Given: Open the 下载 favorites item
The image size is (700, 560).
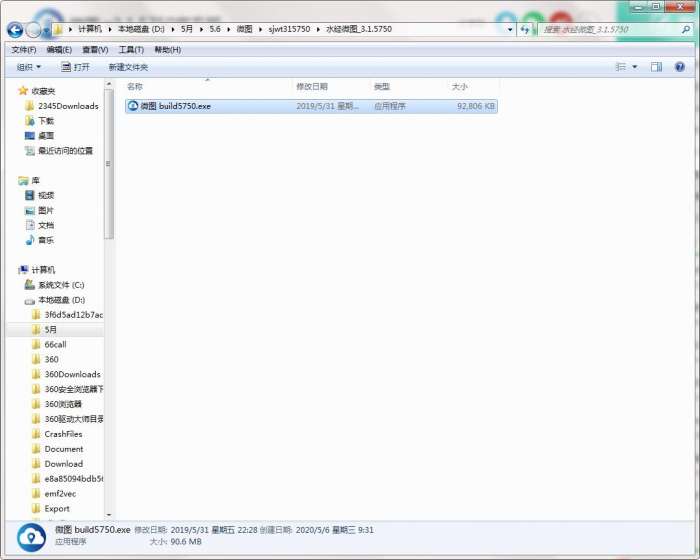Looking at the screenshot, I should (x=39, y=121).
